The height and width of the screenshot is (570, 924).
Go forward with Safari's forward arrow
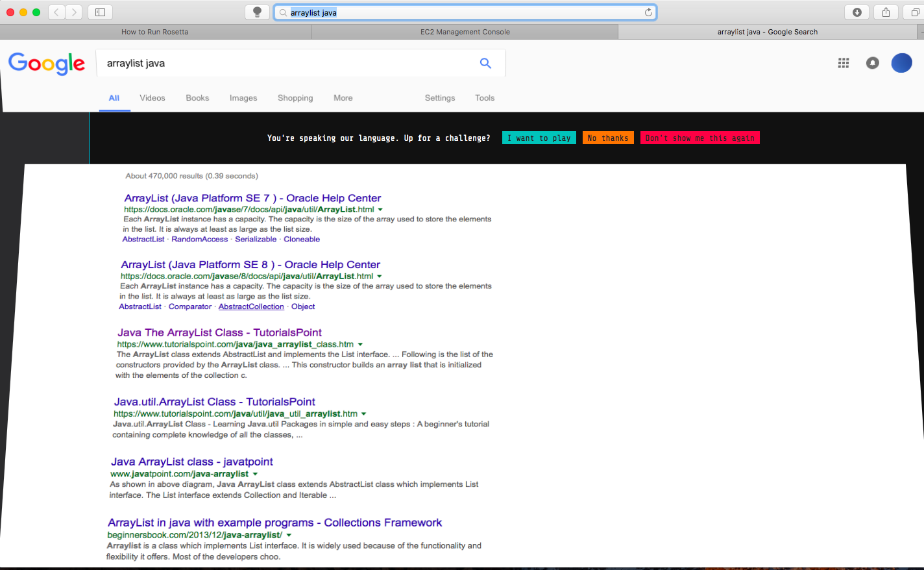[74, 12]
